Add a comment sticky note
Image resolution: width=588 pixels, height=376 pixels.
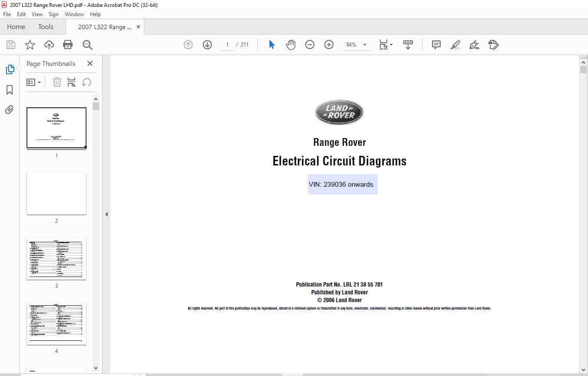[x=436, y=45]
